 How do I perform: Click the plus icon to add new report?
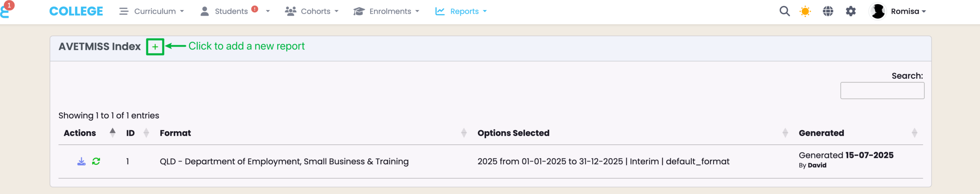click(x=155, y=47)
